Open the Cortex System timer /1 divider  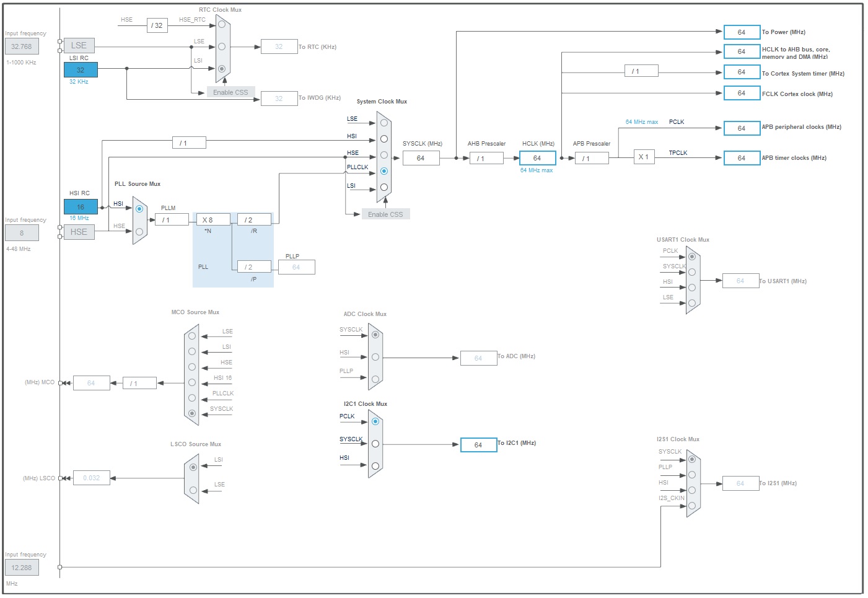coord(641,71)
